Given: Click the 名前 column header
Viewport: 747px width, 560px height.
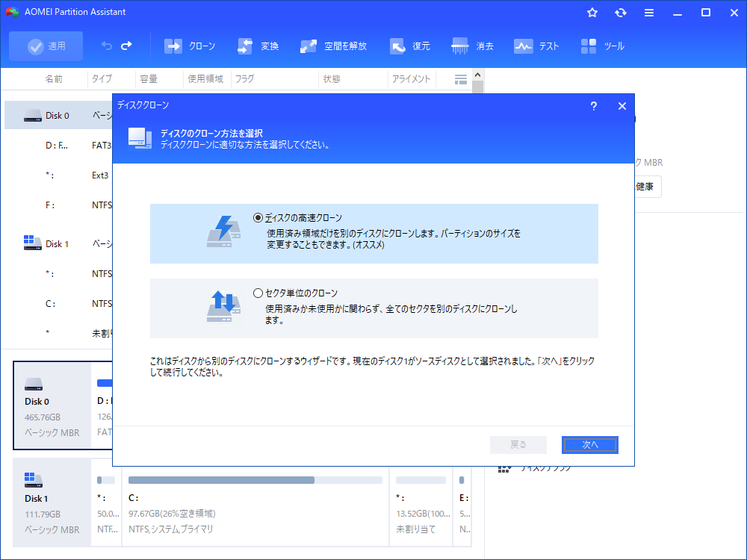Looking at the screenshot, I should tap(54, 79).
